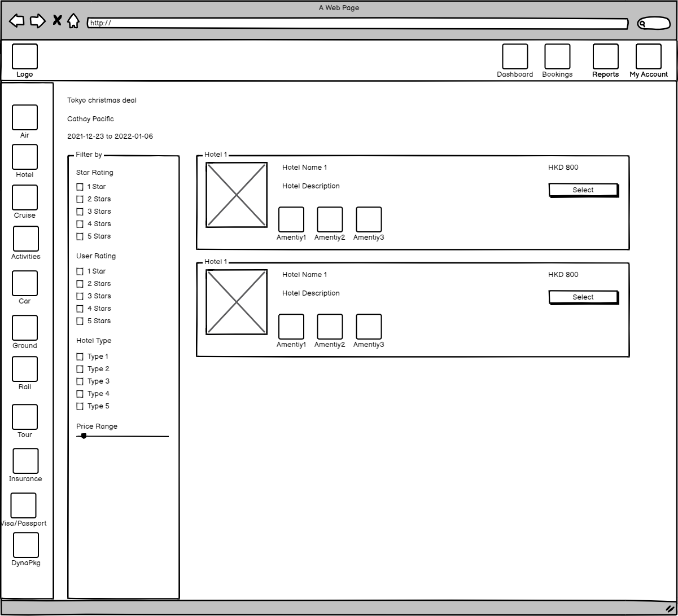Select the Cruise sidebar icon
This screenshot has height=616, width=678.
[25, 197]
